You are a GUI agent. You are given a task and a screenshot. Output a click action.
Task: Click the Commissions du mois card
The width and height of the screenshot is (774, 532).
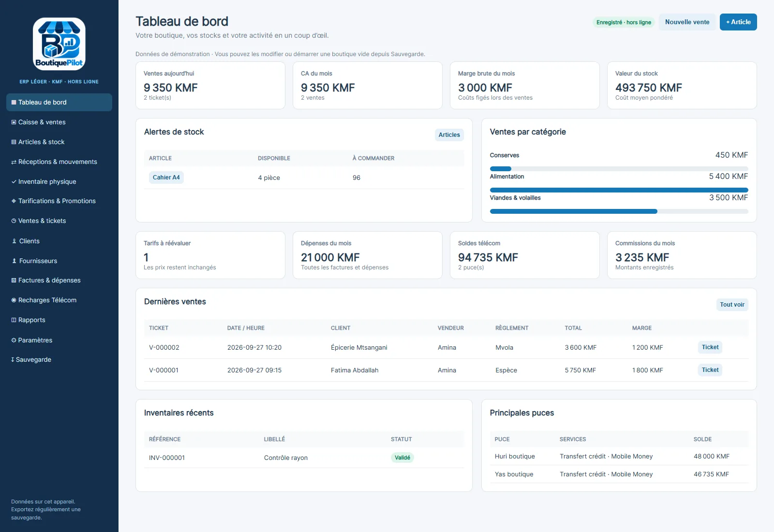tap(682, 255)
